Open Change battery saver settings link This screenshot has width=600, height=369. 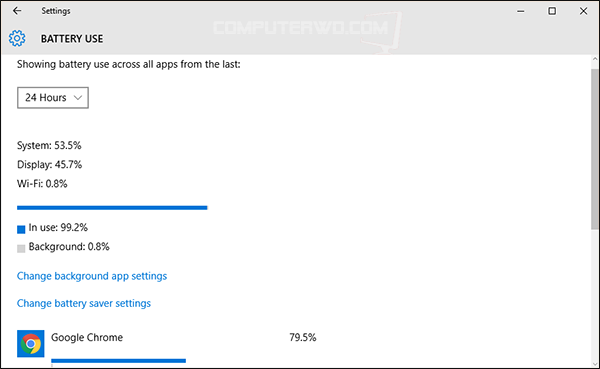[84, 303]
